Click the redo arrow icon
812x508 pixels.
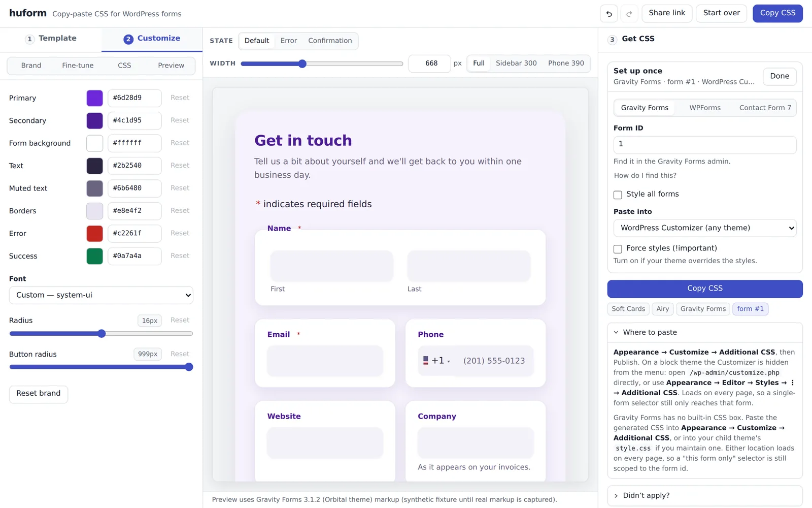click(629, 14)
